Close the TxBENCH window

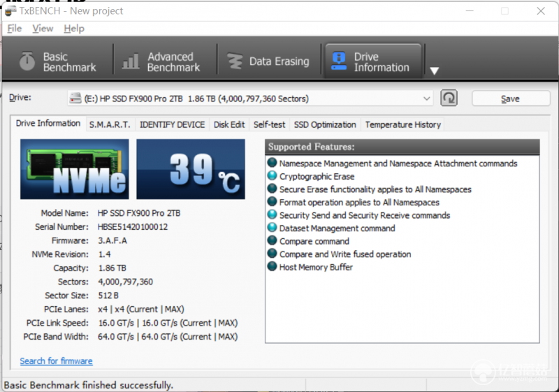[x=541, y=11]
